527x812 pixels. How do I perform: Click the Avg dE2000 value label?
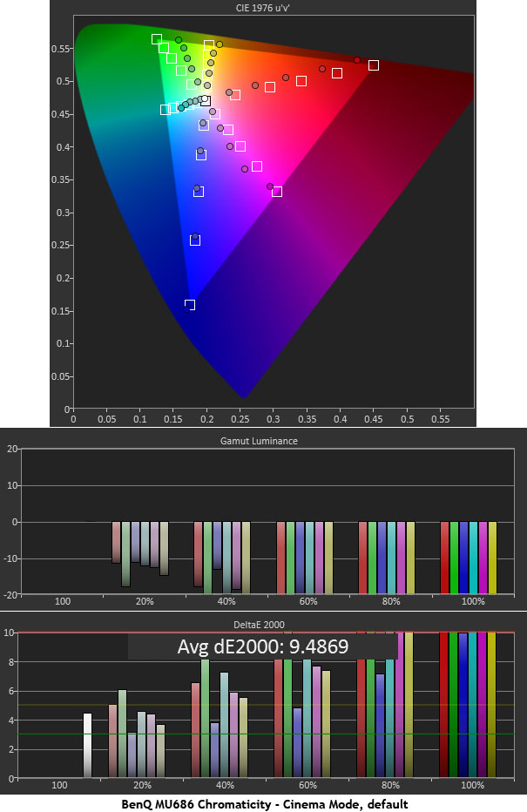click(262, 646)
